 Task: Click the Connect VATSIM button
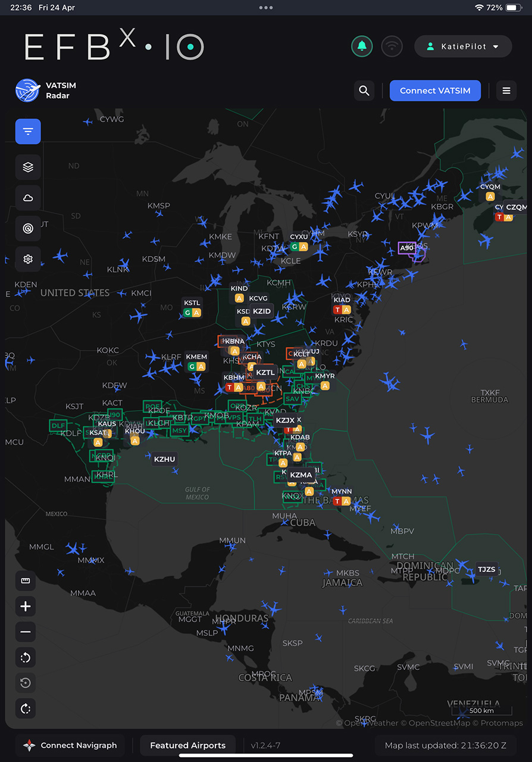(435, 90)
